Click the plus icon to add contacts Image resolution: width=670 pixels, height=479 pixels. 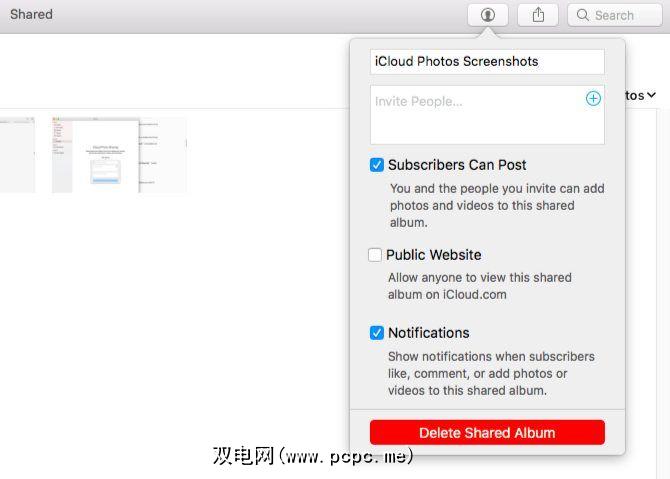[593, 99]
